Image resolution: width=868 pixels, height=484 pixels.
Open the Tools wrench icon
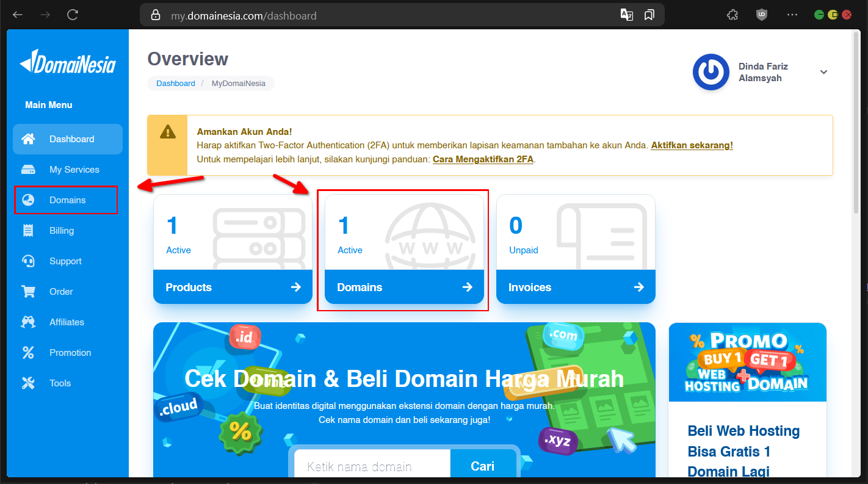click(28, 383)
